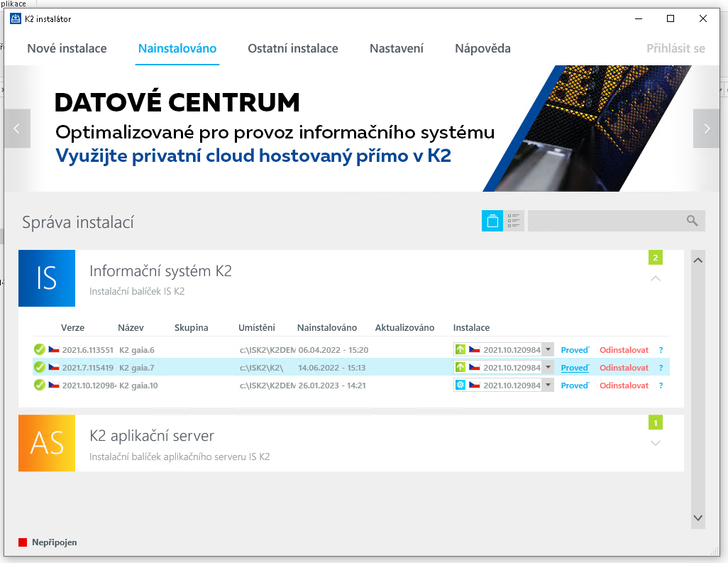Open the Nové instalace tab
The image size is (728, 563).
pos(67,48)
